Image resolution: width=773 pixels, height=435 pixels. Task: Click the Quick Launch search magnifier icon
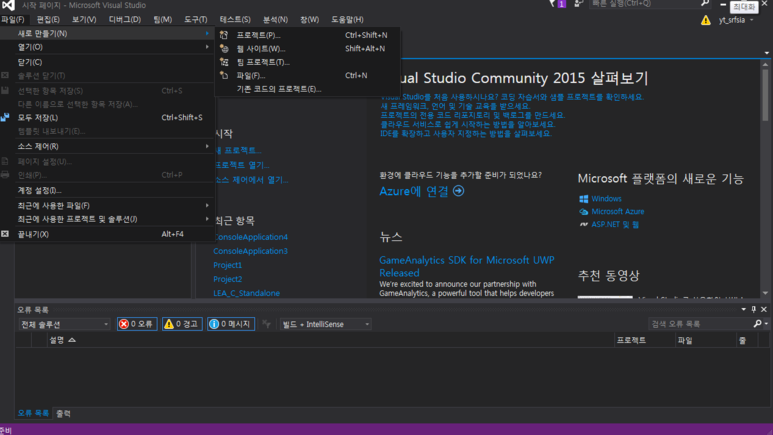(705, 3)
